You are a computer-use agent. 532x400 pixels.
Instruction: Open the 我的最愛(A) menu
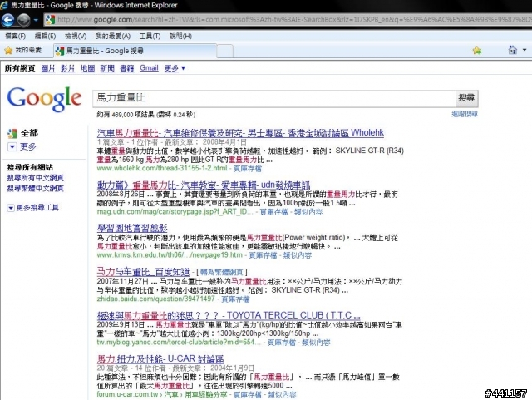113,36
